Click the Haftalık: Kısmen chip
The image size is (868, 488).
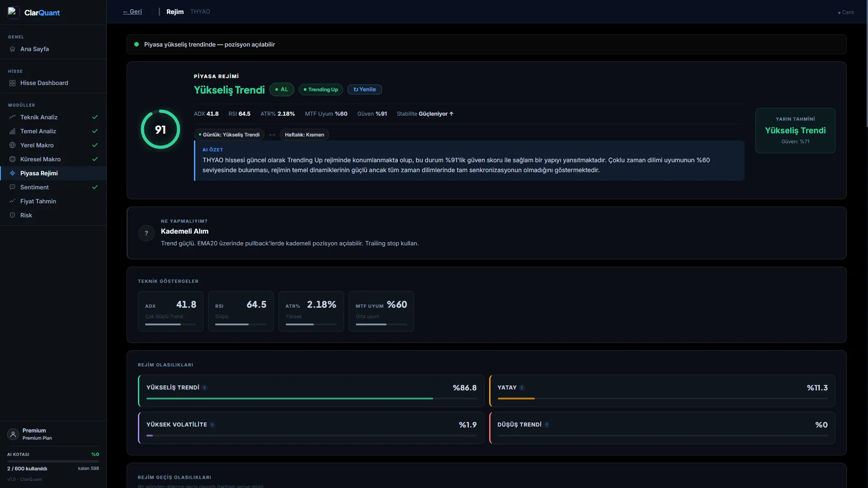coord(304,135)
